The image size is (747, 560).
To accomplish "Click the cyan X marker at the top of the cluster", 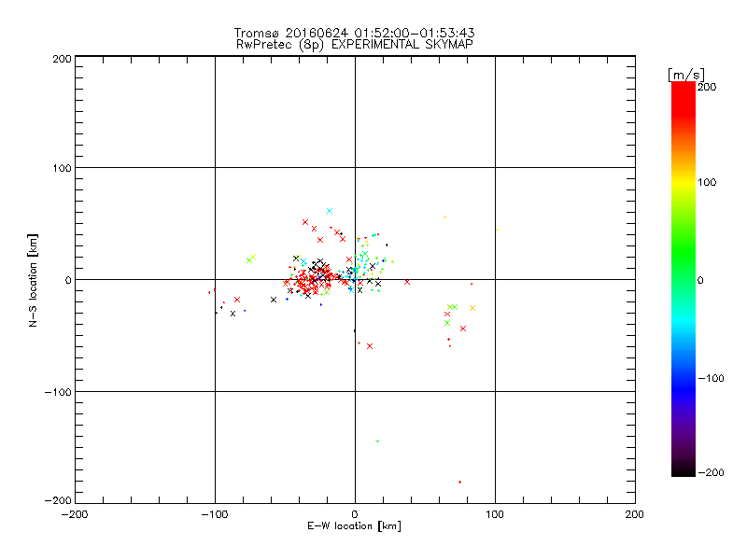I will pyautogui.click(x=330, y=211).
